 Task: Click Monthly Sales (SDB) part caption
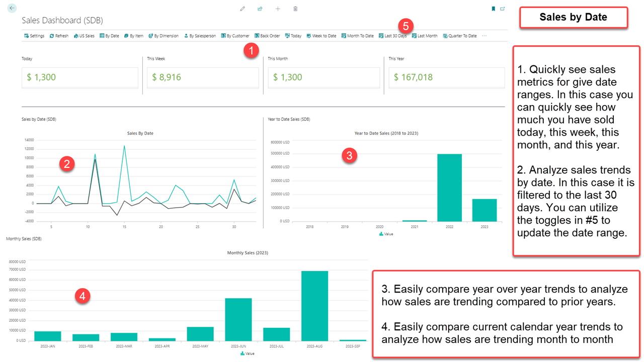(24, 239)
